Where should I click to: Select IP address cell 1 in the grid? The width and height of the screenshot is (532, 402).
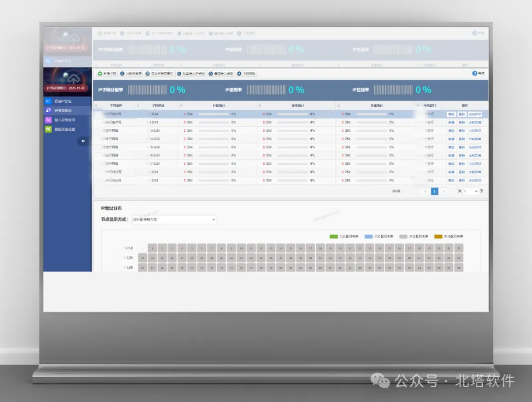point(152,248)
